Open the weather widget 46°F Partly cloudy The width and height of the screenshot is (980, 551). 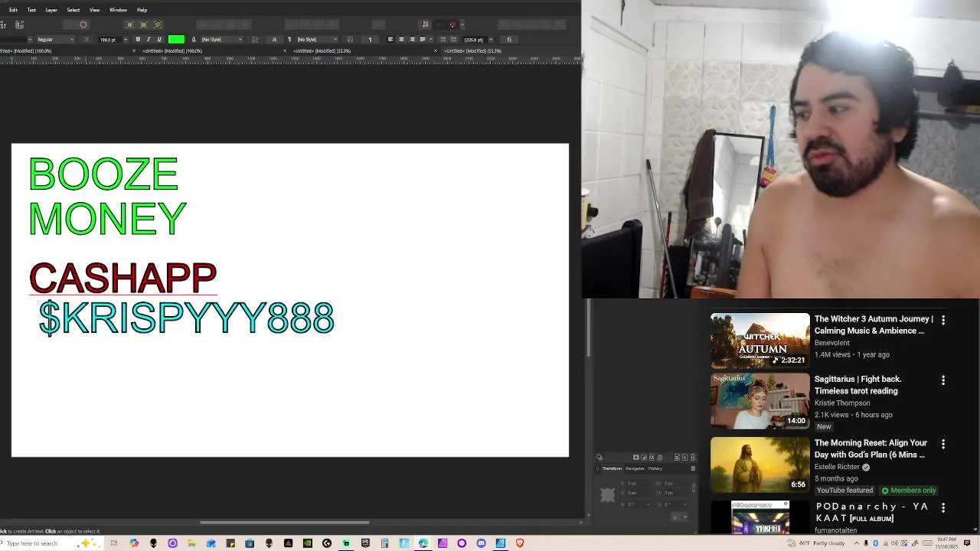click(x=815, y=543)
